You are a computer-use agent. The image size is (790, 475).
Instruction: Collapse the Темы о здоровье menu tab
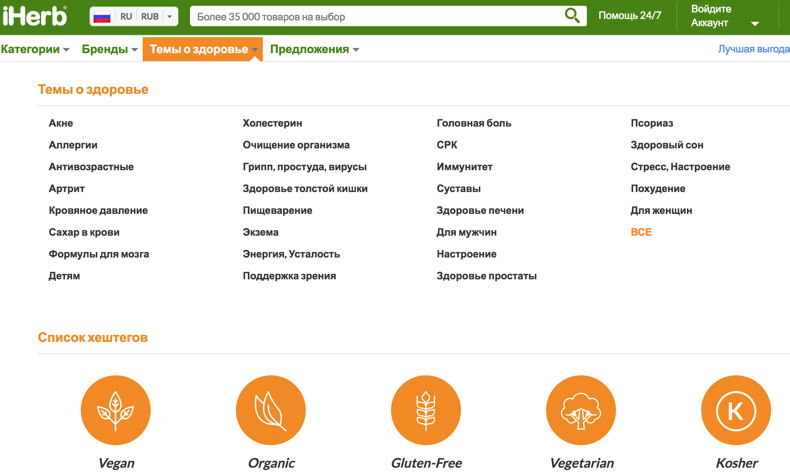point(203,49)
